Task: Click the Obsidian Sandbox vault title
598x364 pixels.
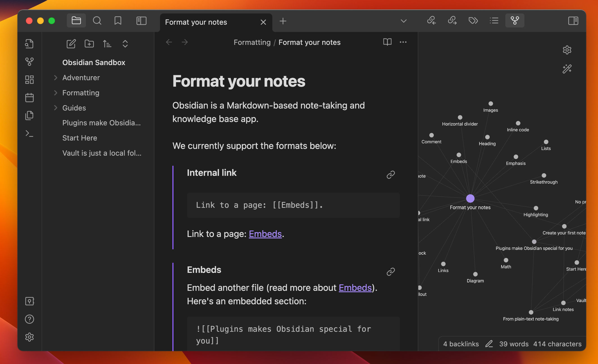Action: click(x=94, y=63)
